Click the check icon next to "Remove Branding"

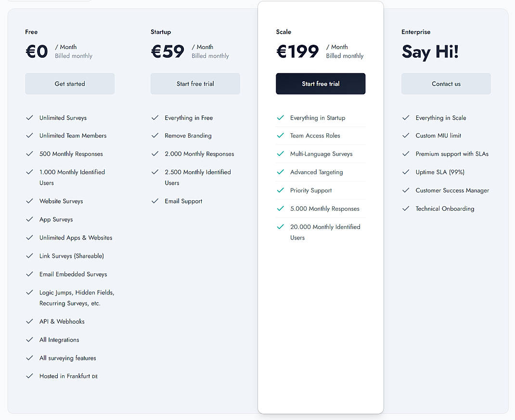(x=155, y=136)
